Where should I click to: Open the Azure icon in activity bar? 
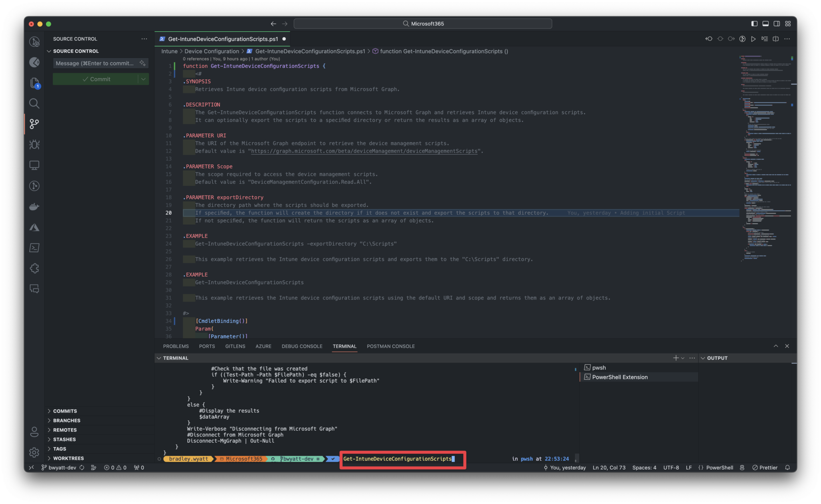(x=34, y=227)
